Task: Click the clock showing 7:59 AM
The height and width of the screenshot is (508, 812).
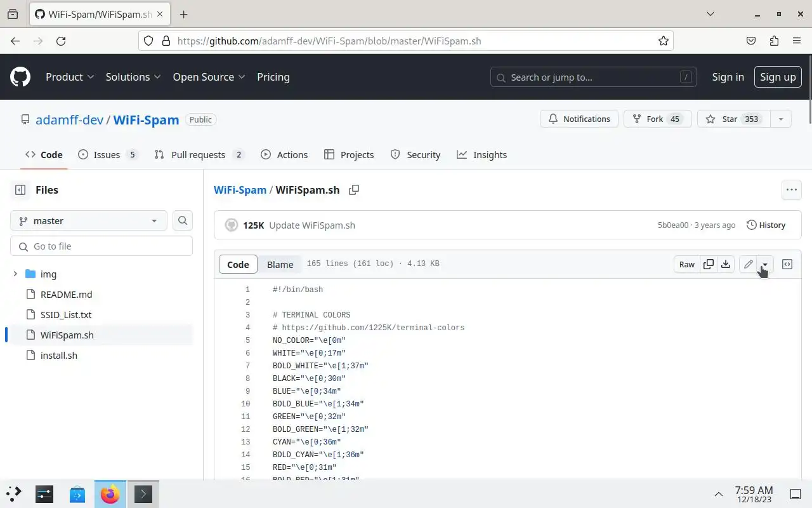Action: click(754, 494)
